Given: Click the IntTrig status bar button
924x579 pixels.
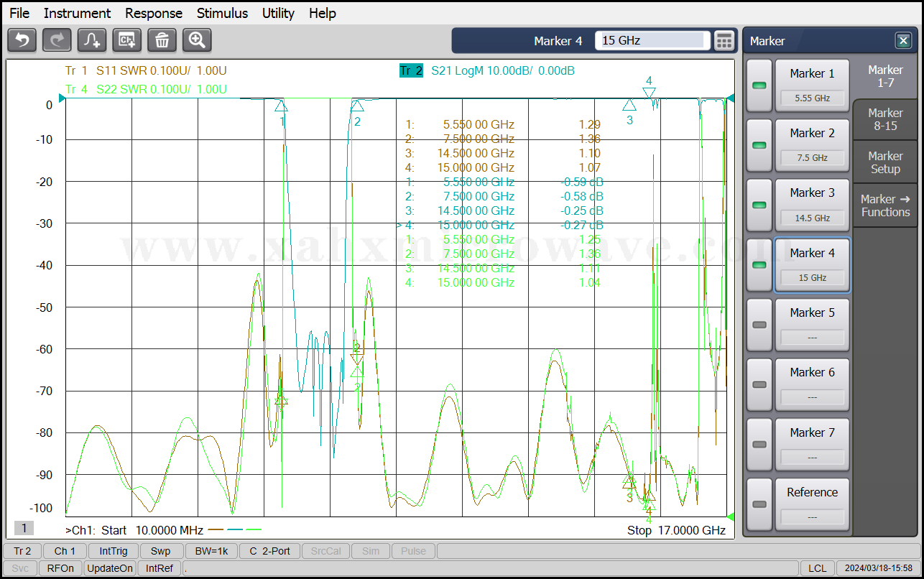Looking at the screenshot, I should 114,551.
